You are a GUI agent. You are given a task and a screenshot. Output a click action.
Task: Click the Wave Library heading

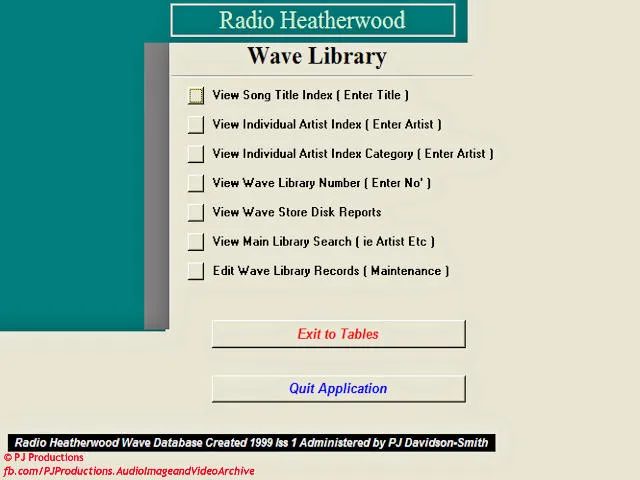click(x=316, y=56)
